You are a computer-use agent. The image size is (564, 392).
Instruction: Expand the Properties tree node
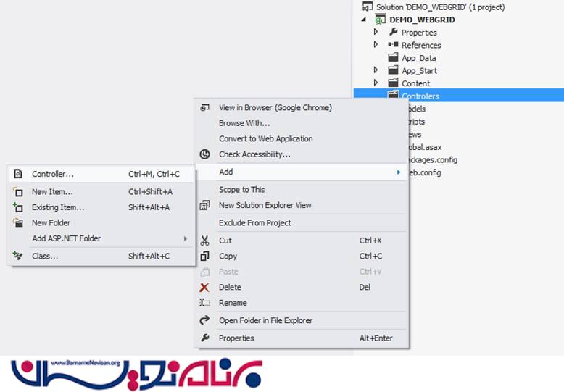[x=376, y=32]
